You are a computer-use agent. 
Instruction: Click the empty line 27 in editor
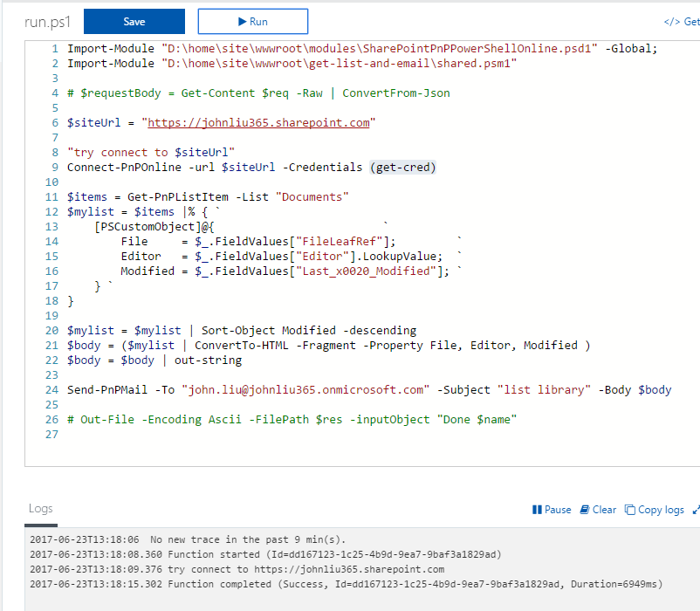[x=262, y=434]
